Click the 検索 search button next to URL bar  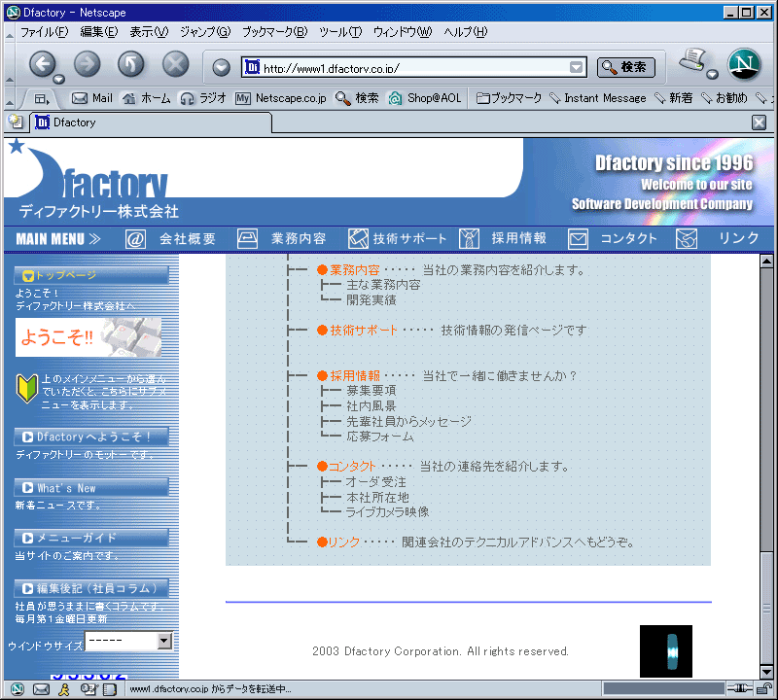point(626,67)
